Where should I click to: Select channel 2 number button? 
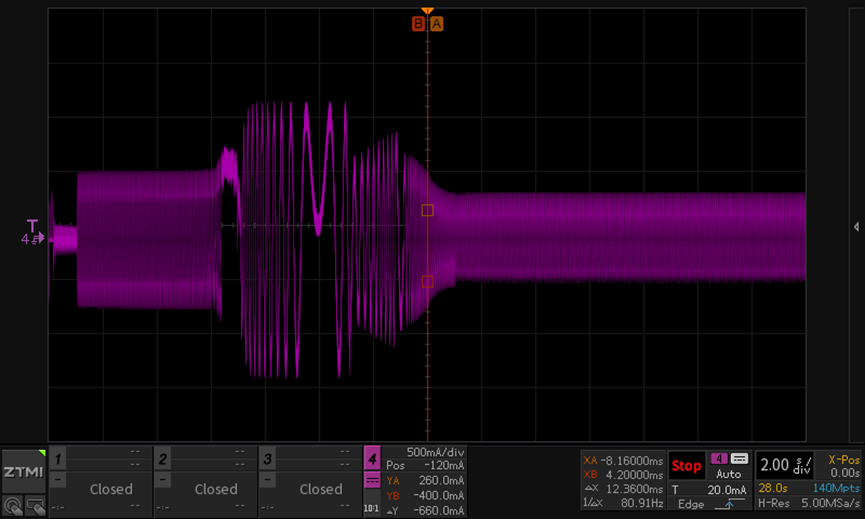(x=163, y=458)
